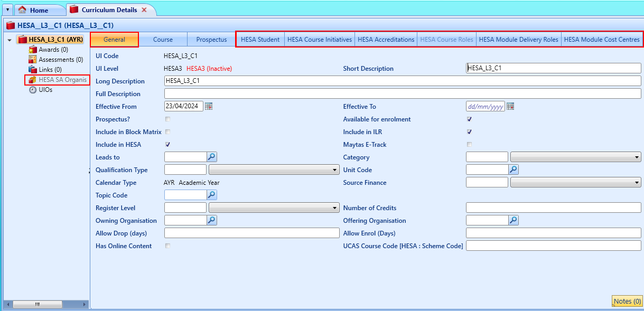This screenshot has width=644, height=311.
Task: Click the Long Description text field
Action: (402, 81)
